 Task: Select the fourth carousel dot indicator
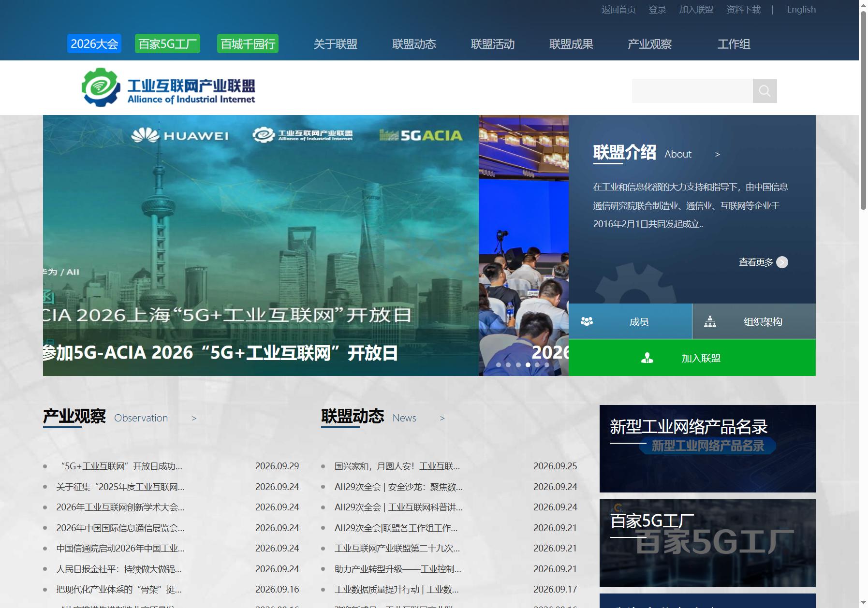[x=528, y=365]
